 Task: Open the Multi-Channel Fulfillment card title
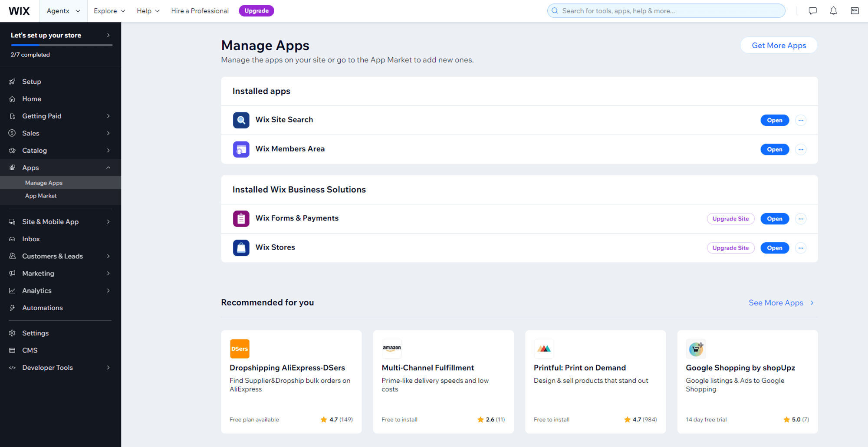click(x=427, y=368)
